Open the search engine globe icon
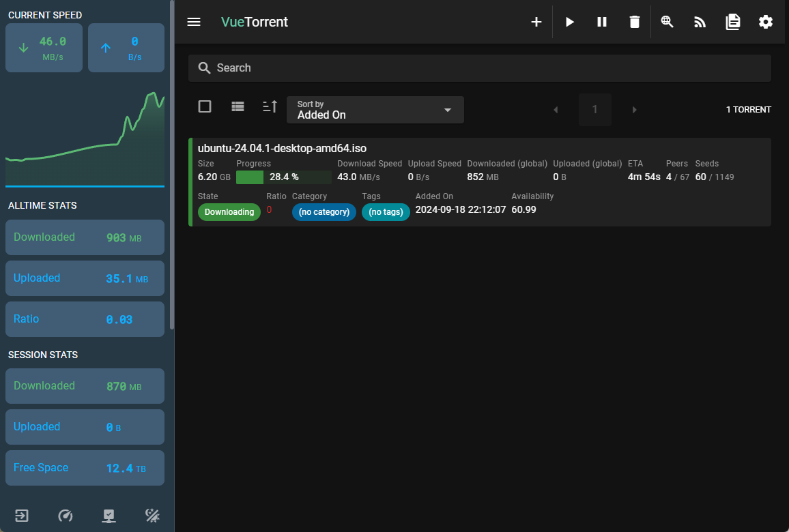Screen dimensions: 789x532 [668, 22]
